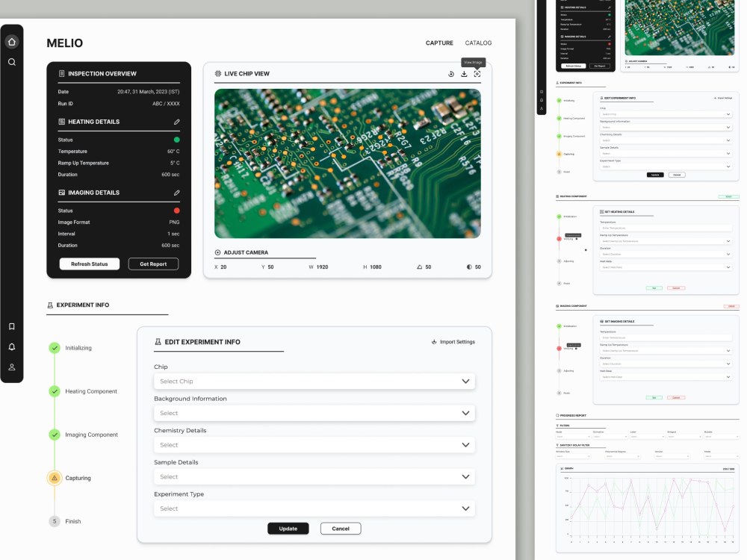The image size is (747, 560).
Task: Click the Imaging Component step label
Action: (91, 435)
